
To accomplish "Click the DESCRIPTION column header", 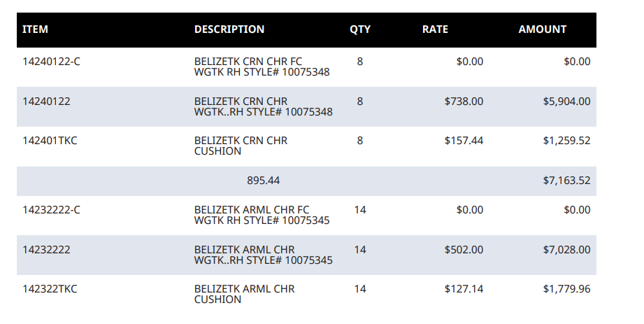I will pos(229,29).
